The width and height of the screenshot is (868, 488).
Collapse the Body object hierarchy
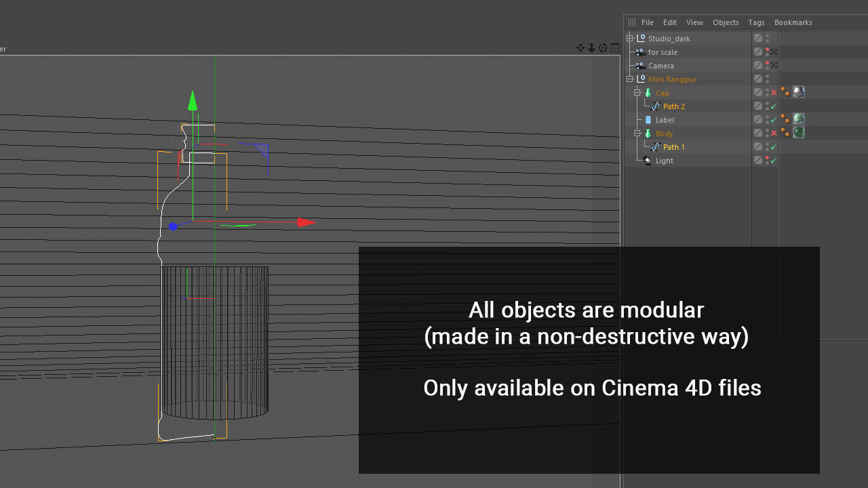tap(637, 134)
